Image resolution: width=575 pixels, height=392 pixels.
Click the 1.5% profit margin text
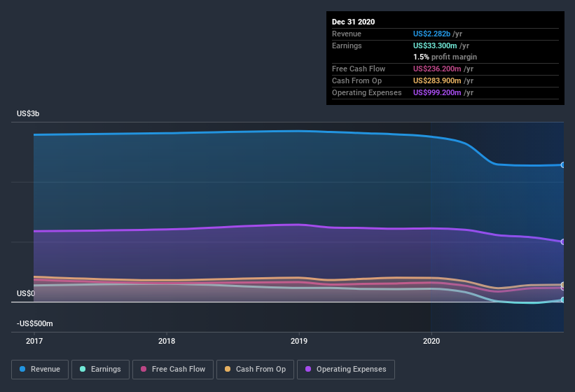coord(445,57)
